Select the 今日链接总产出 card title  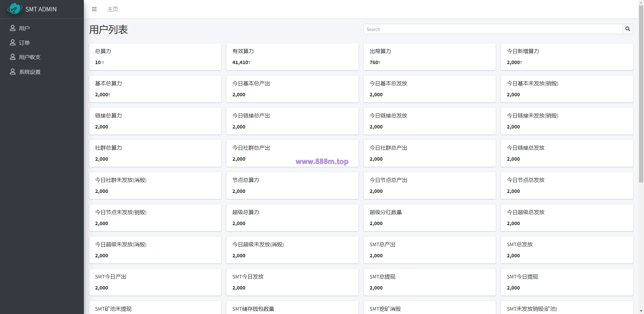251,116
